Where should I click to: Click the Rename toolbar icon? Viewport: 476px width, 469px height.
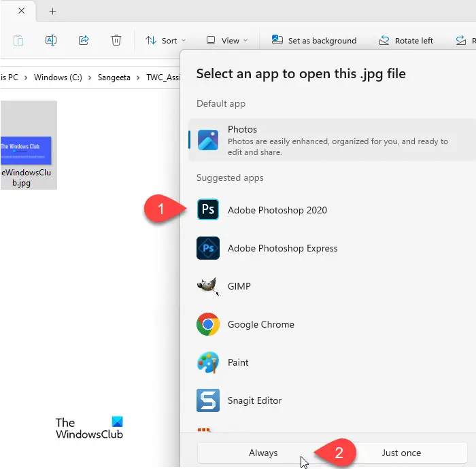[x=51, y=40]
